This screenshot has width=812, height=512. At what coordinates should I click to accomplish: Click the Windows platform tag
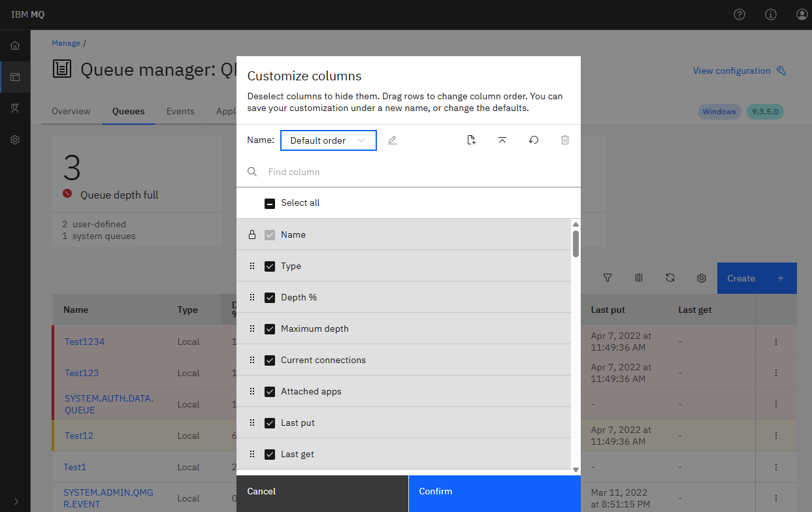click(719, 112)
